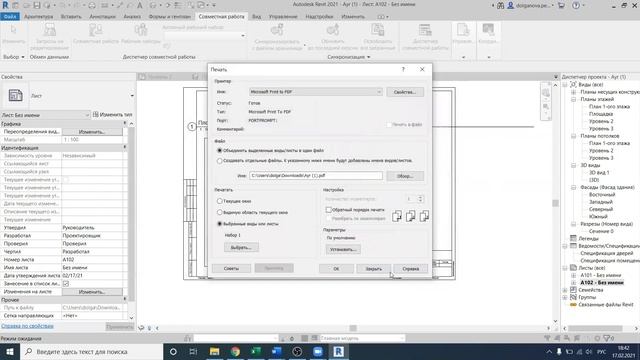The image size is (640, 360).
Task: Click the help question mark in print dialog
Action: 403,69
